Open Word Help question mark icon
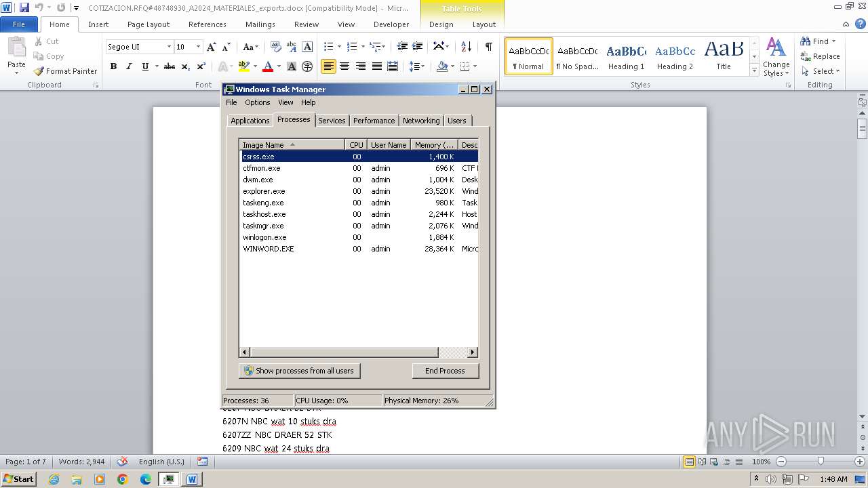This screenshot has width=868, height=488. click(860, 24)
